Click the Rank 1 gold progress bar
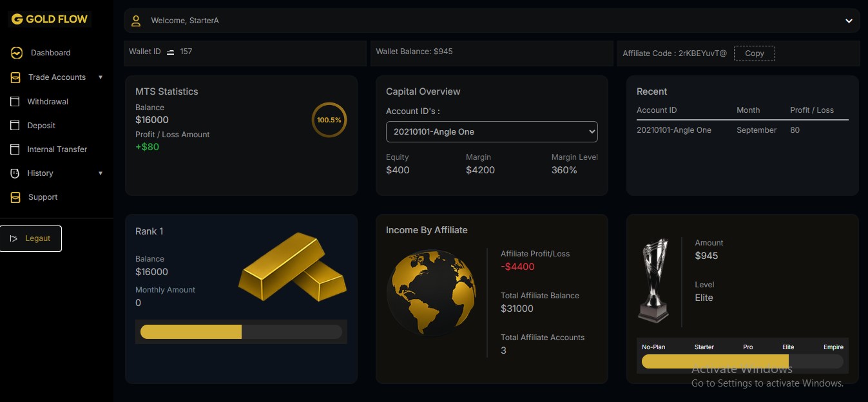The height and width of the screenshot is (402, 868). (241, 332)
